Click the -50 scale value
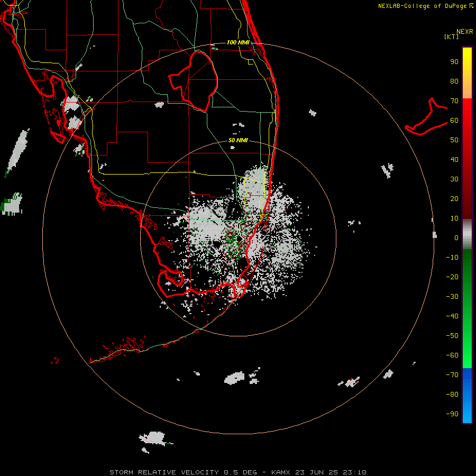 (452, 336)
